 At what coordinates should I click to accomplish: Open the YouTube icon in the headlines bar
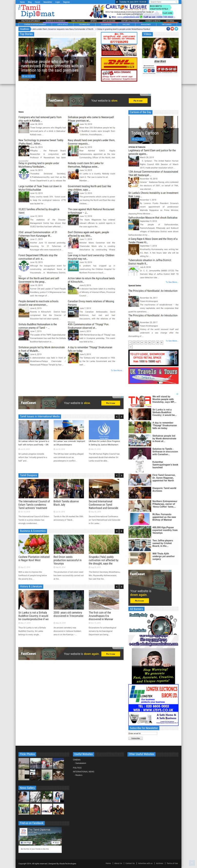172,29
